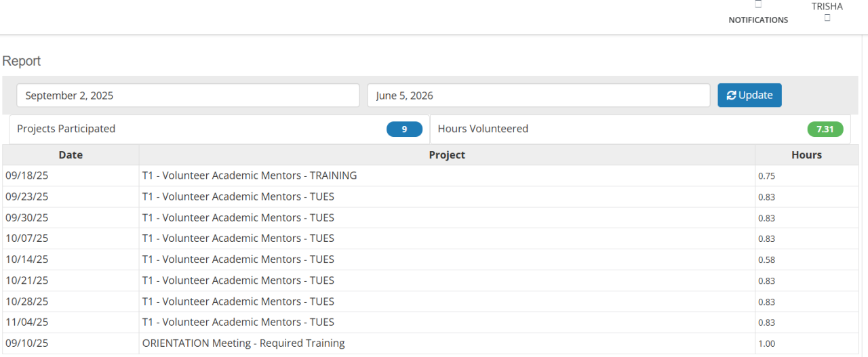Click the Projects Participated label
The width and height of the screenshot is (868, 357).
click(66, 129)
